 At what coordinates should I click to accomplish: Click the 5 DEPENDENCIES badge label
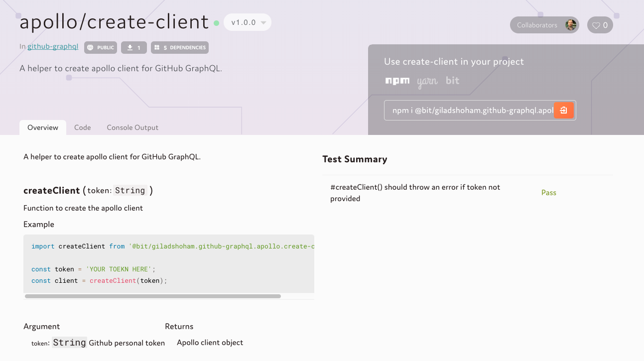[184, 48]
